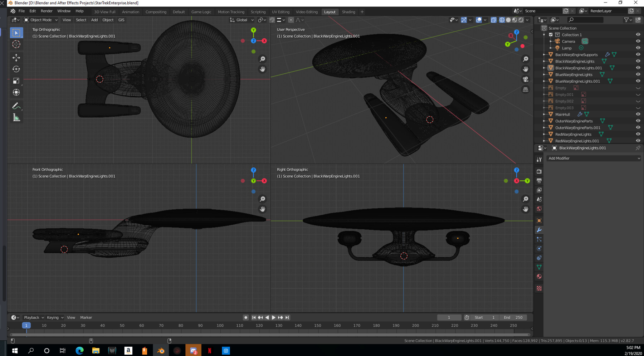Select the Move tool in the toolbar
This screenshot has width=644, height=356.
[16, 57]
